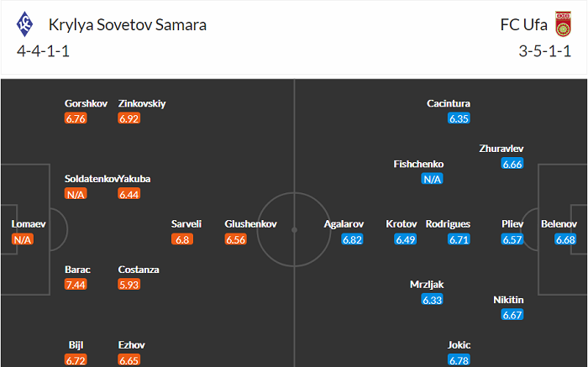
Task: Click the Krylya Sovetov Samara club logo
Action: pyautogui.click(x=26, y=24)
